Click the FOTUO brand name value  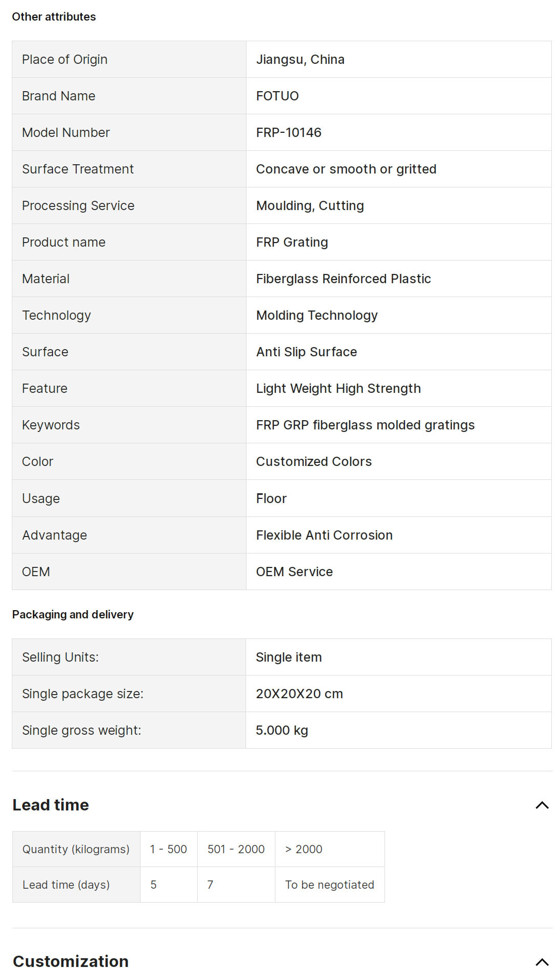(277, 96)
